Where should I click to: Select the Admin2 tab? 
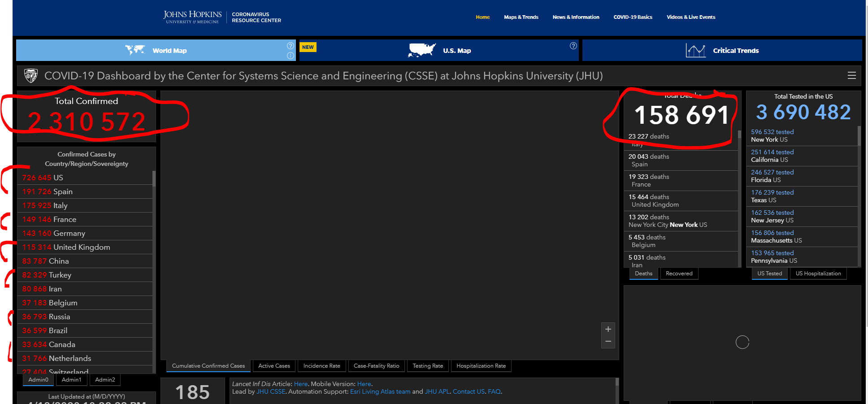click(x=105, y=380)
